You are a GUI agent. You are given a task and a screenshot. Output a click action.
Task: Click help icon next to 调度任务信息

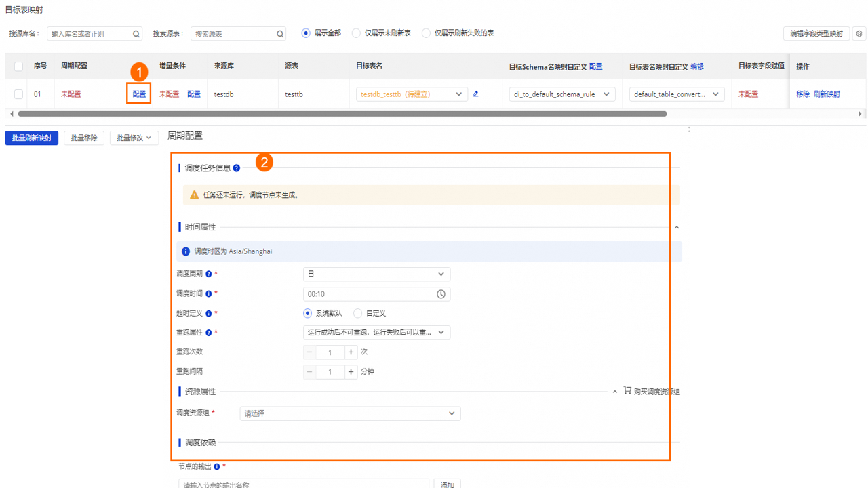coord(237,168)
